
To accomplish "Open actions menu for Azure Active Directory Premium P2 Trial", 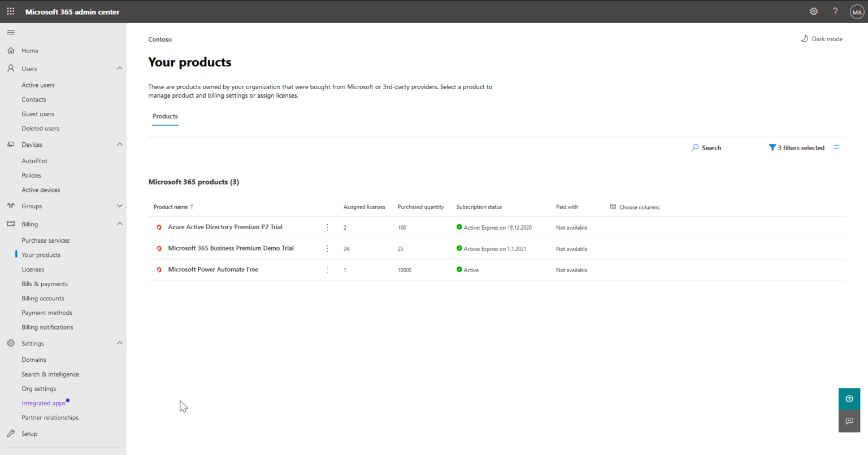I will [x=327, y=227].
